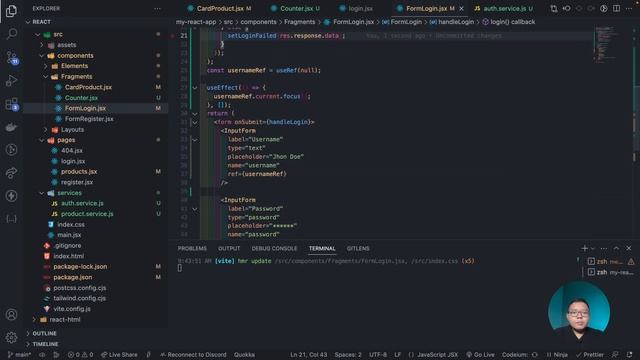
Task: Expand the react-html folder
Action: coord(34,320)
